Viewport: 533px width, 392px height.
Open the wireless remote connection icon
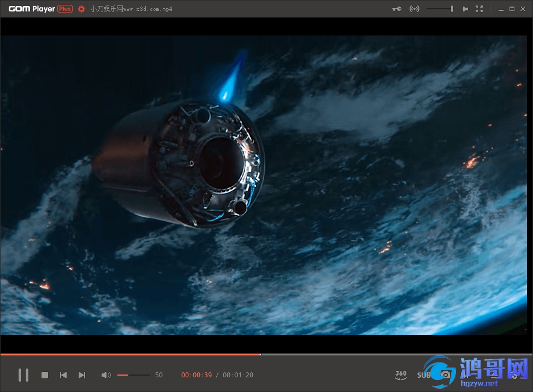point(414,9)
